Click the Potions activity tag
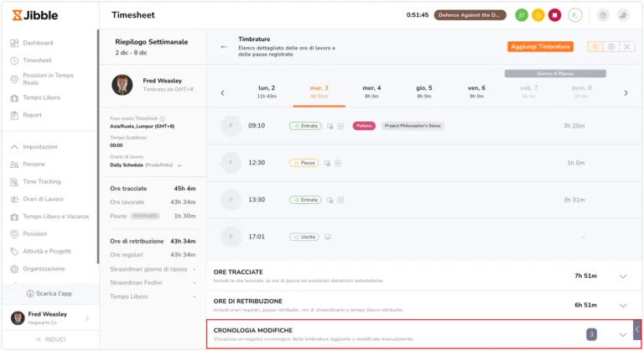644x351 pixels. 364,126
